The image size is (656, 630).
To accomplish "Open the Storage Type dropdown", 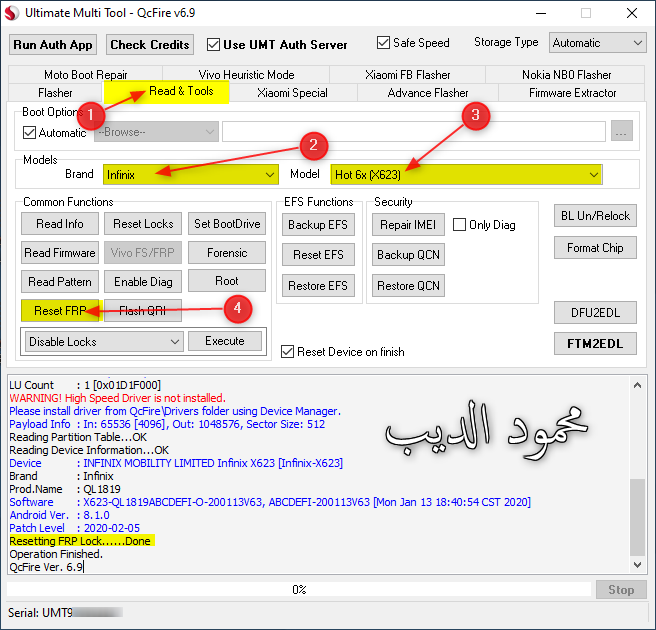I will point(597,43).
